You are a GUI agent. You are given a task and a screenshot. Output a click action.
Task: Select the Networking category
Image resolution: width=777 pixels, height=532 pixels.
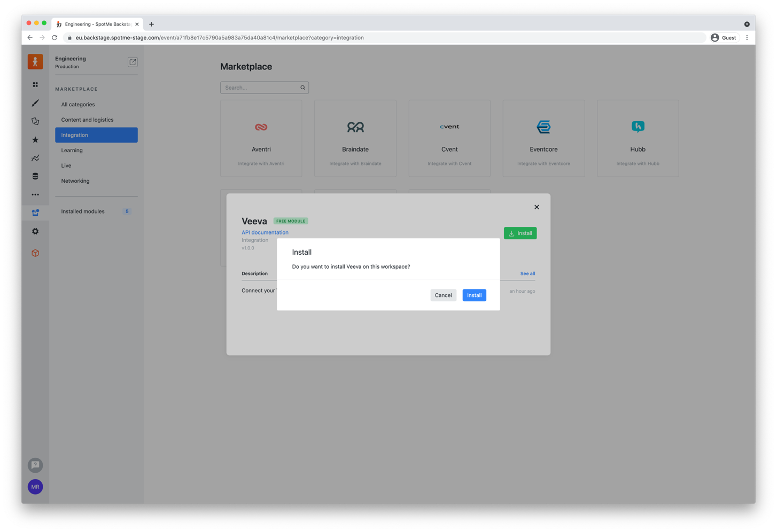pos(96,181)
